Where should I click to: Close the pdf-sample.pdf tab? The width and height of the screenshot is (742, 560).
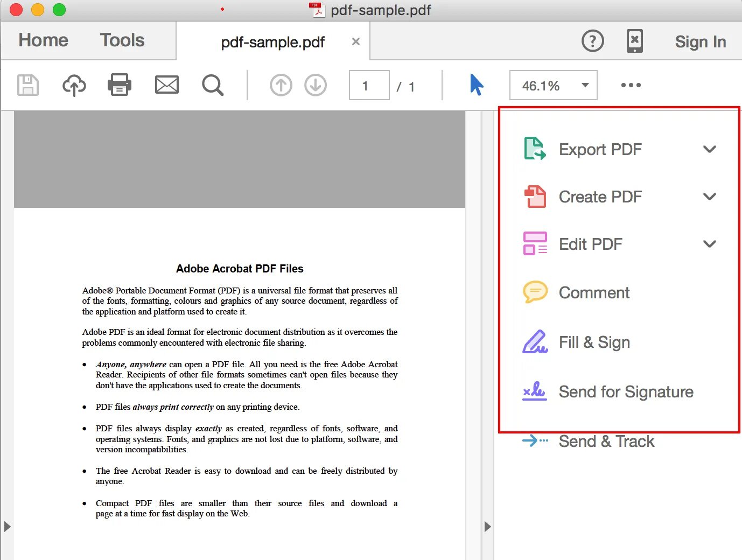coord(356,41)
